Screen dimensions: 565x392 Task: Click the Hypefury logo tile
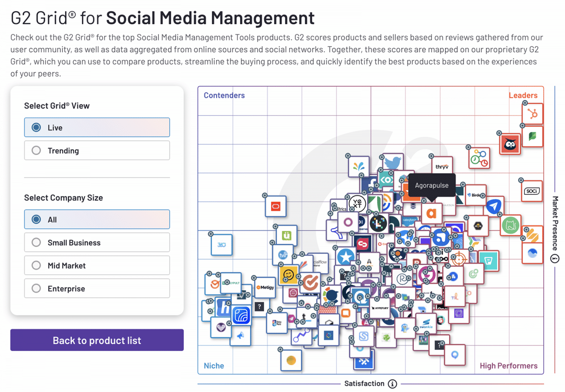[379, 308]
